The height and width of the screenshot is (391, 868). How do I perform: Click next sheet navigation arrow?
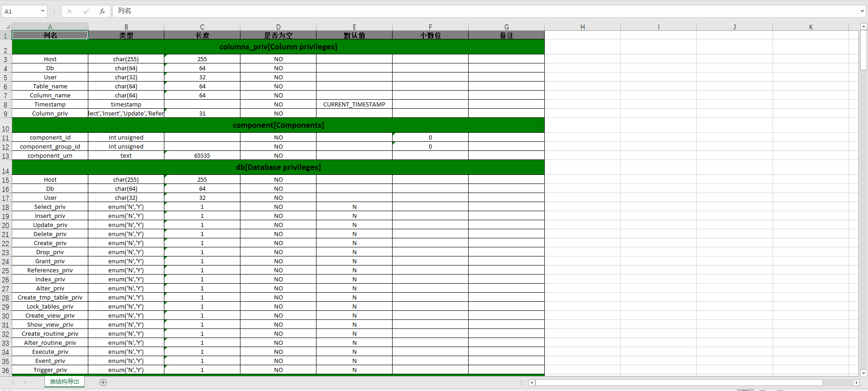(25, 382)
